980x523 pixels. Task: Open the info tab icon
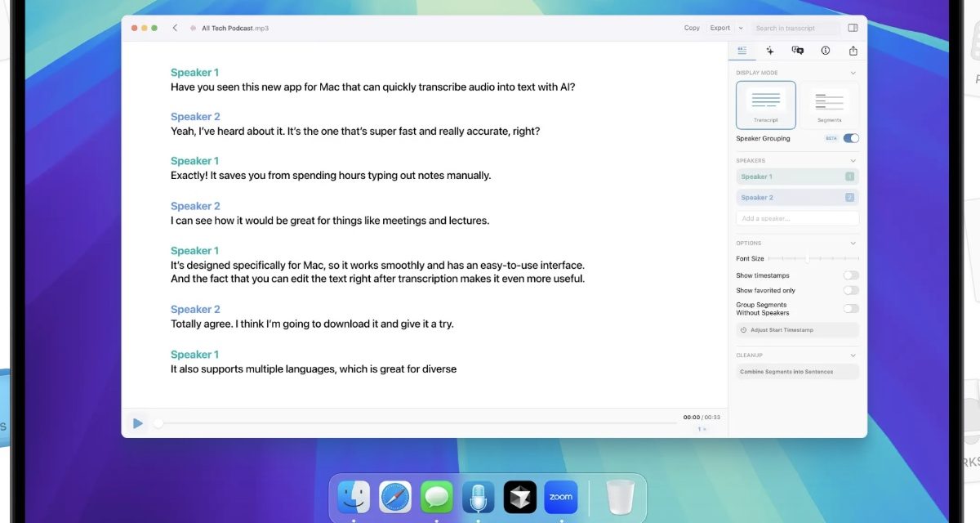point(826,51)
